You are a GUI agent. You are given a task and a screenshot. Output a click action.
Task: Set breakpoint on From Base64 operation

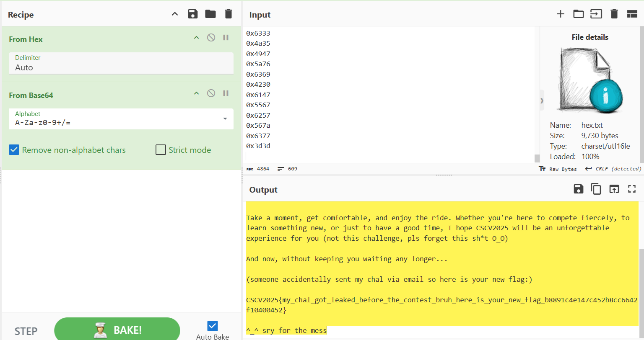coord(226,93)
